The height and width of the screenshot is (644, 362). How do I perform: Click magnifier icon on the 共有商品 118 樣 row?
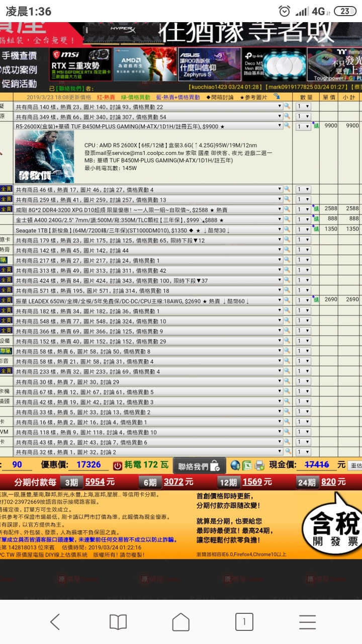coord(287,432)
